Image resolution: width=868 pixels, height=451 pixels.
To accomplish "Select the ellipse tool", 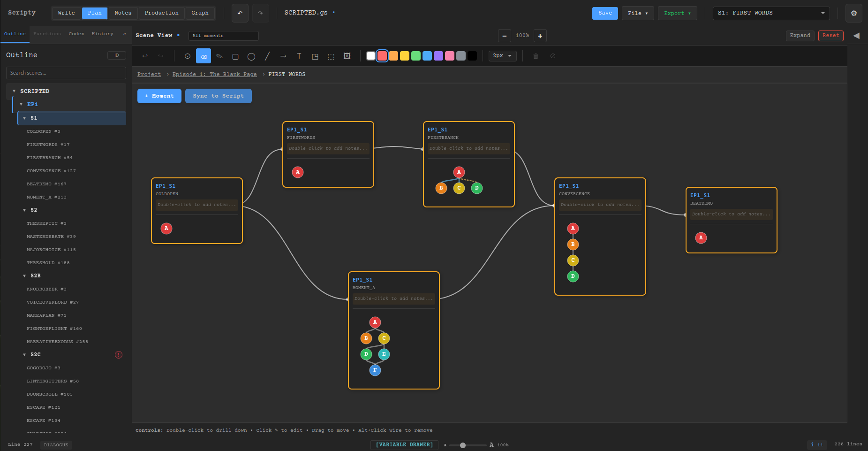I will pos(251,56).
